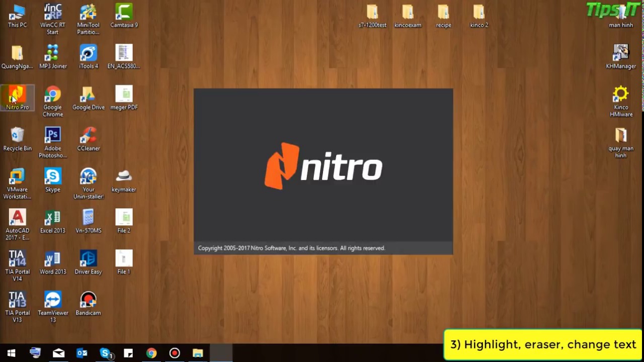Select the TIA Portal V13 shortcut
The image size is (644, 362).
click(x=17, y=308)
